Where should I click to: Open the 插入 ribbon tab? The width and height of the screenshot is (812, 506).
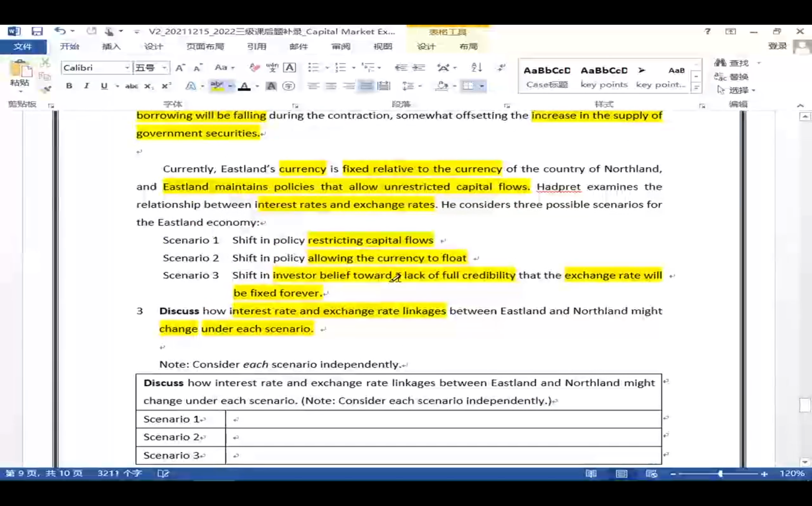pyautogui.click(x=111, y=47)
